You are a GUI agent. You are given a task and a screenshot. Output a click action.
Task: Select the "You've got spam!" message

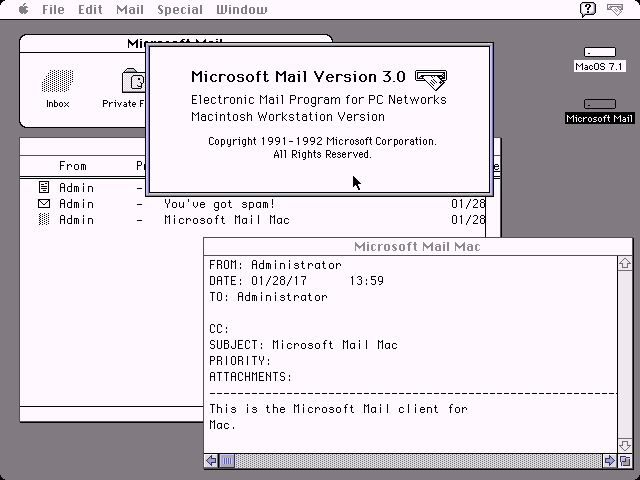(219, 203)
